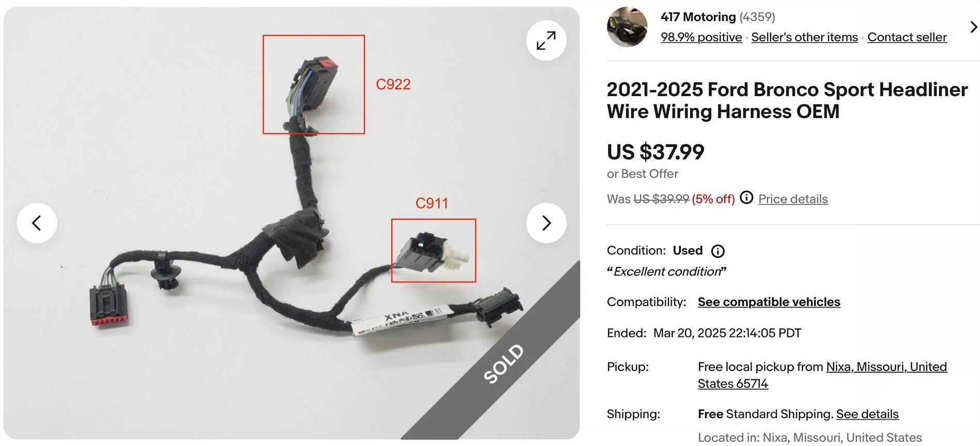
Task: Open the Nixa, Missouri pickup location link
Action: point(822,375)
